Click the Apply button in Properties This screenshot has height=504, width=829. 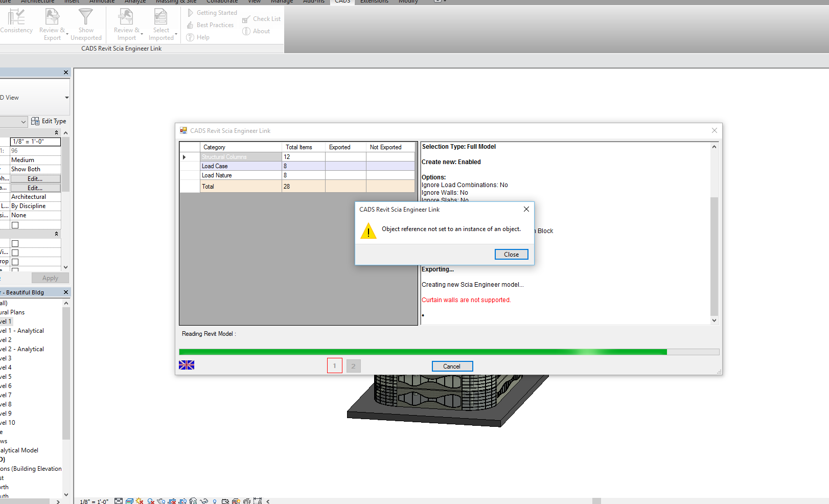[50, 278]
